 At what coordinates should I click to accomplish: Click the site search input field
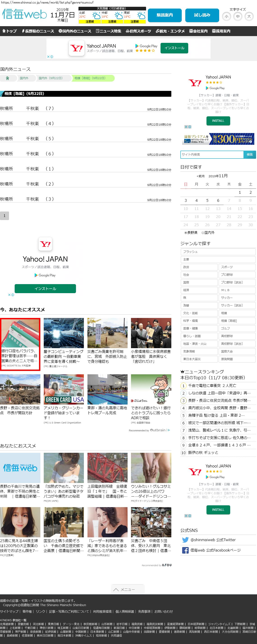pos(212,154)
